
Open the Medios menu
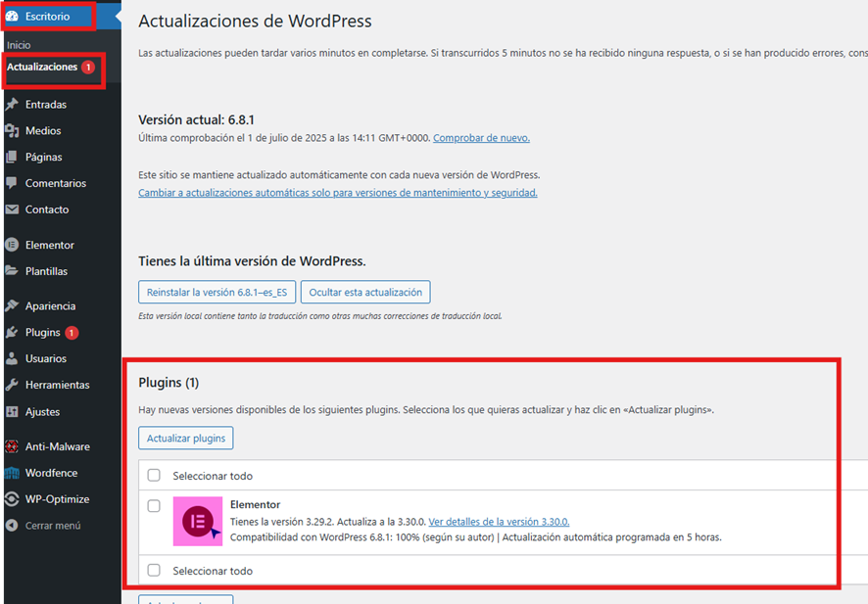pyautogui.click(x=43, y=130)
